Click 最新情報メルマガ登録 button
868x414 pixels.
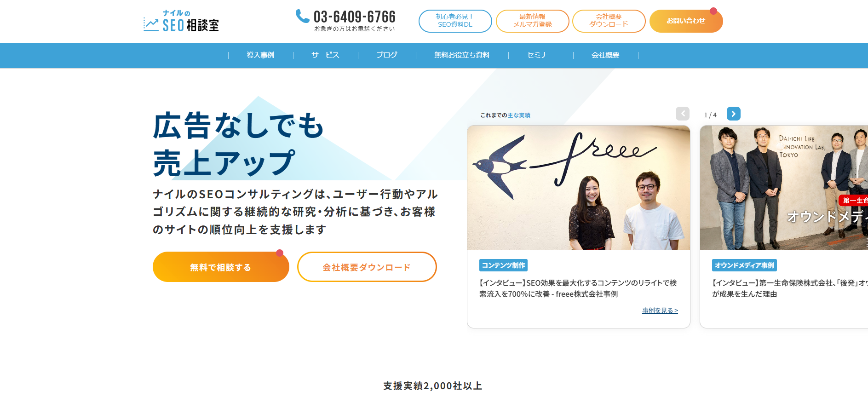point(532,21)
